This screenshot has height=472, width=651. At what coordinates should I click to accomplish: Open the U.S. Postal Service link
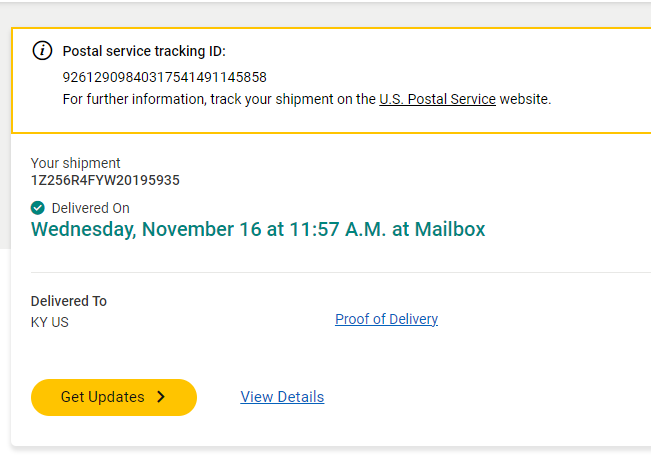pos(437,99)
